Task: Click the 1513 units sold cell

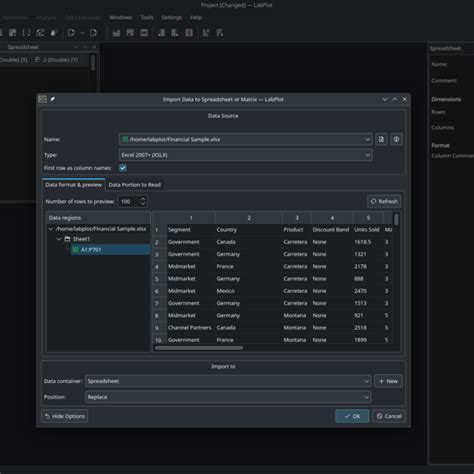Action: 368,303
